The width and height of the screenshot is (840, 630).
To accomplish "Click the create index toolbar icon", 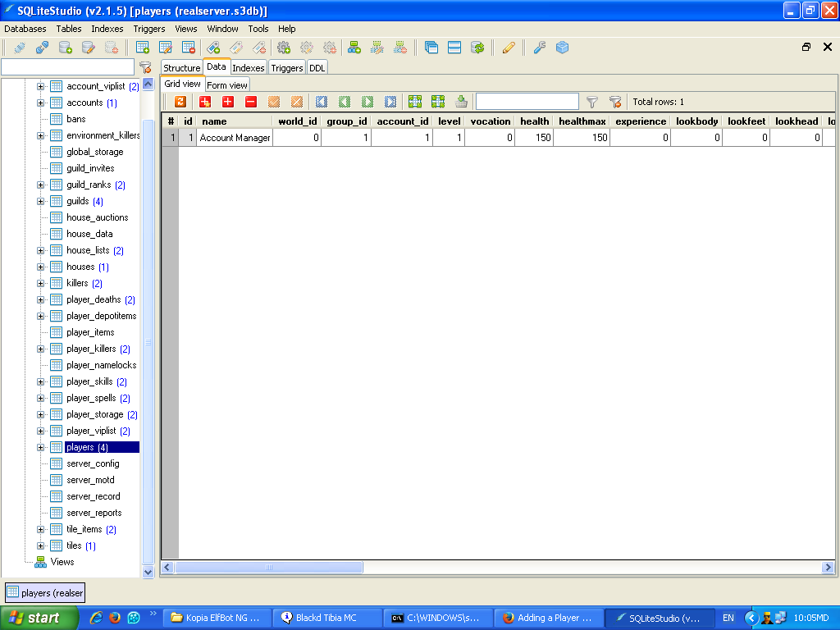I will point(213,48).
